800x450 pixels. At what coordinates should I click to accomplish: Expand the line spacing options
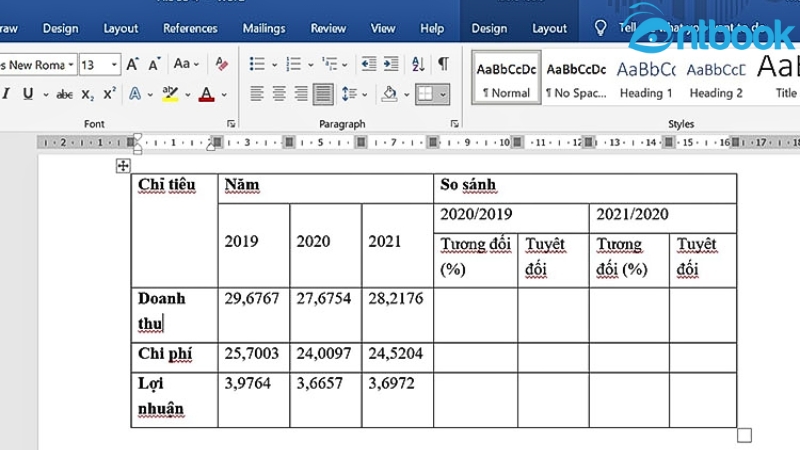[354, 94]
